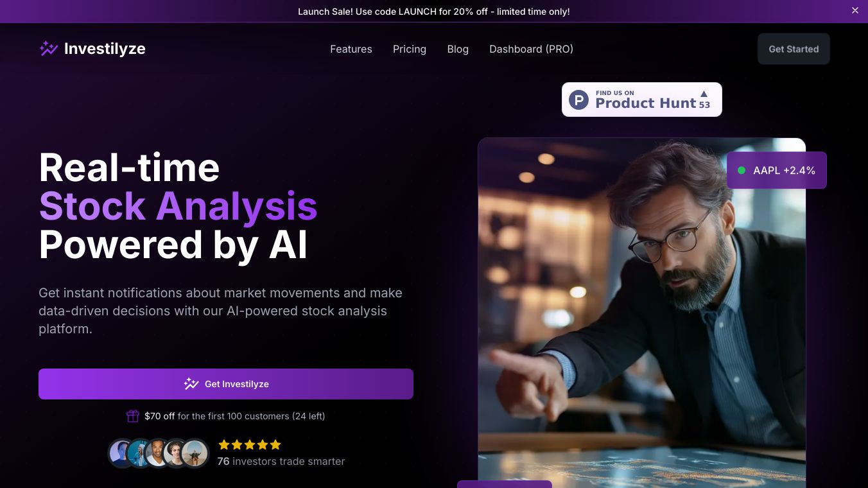Viewport: 868px width, 488px height.
Task: Click the hero image of the bearded man
Action: pyautogui.click(x=642, y=313)
